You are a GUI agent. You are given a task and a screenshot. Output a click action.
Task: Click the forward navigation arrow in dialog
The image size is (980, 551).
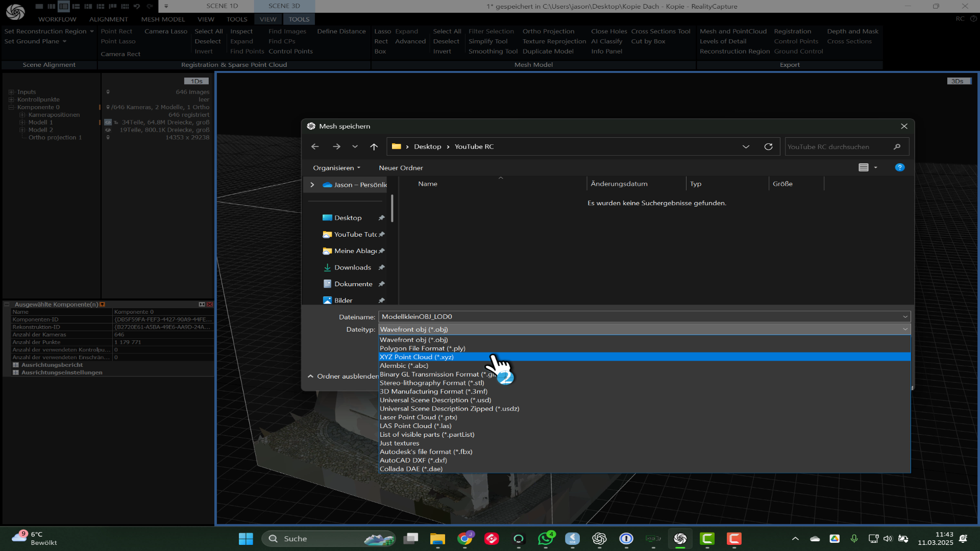click(336, 146)
